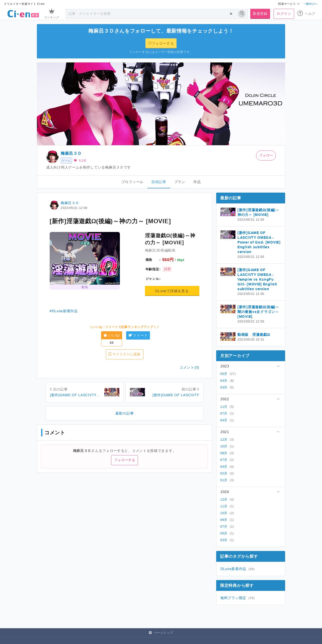Jump to ページトップ at footer
The height and width of the screenshot is (644, 322).
(x=161, y=633)
